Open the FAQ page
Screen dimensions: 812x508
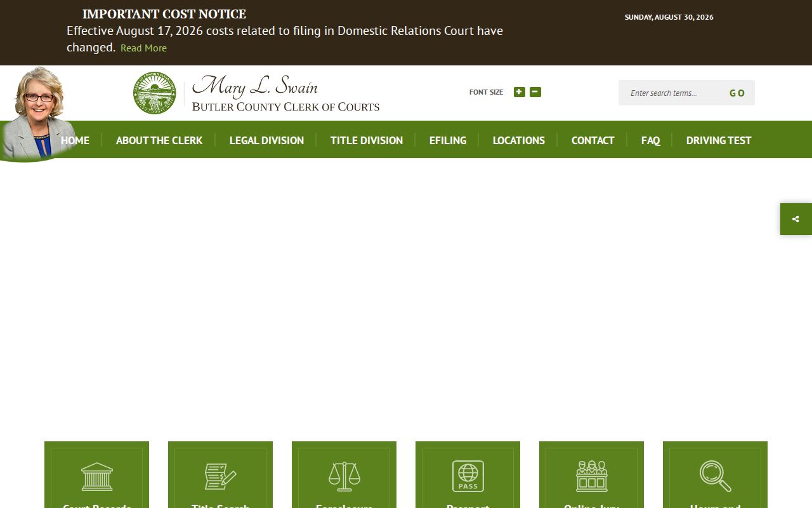click(x=651, y=140)
